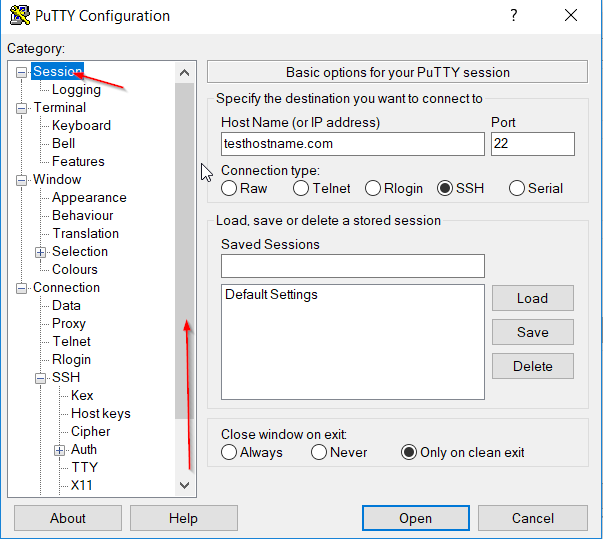Open the X11 settings under SSH
Image resolution: width=603 pixels, height=539 pixels.
83,485
